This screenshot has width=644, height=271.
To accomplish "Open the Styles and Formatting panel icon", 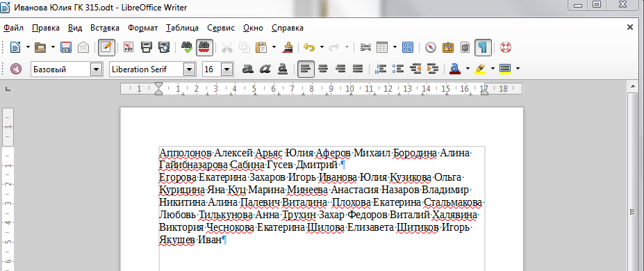I will point(15,69).
